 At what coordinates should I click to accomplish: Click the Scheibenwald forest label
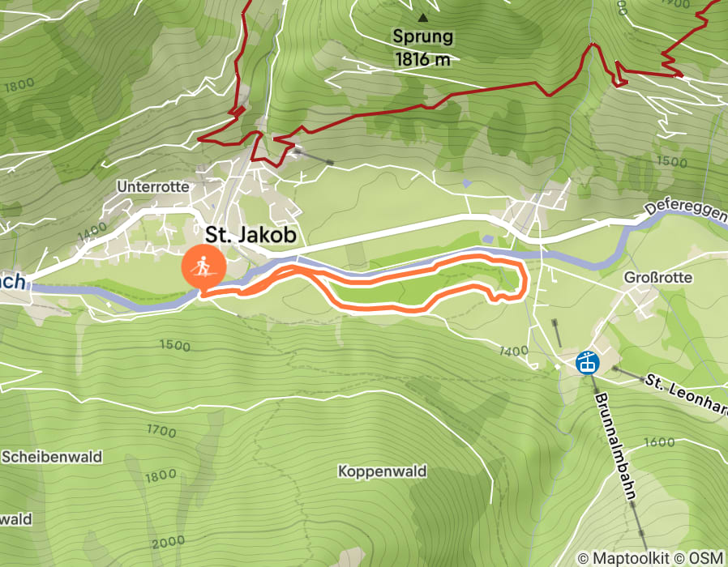[x=52, y=457]
